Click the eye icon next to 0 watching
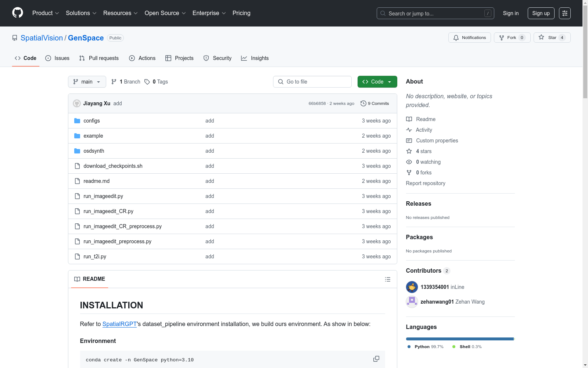 tap(409, 162)
